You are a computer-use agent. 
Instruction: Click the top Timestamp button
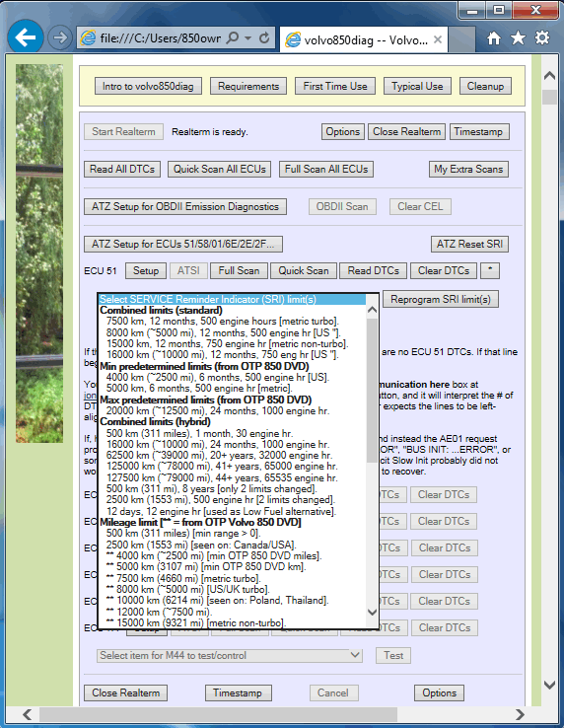click(x=479, y=131)
